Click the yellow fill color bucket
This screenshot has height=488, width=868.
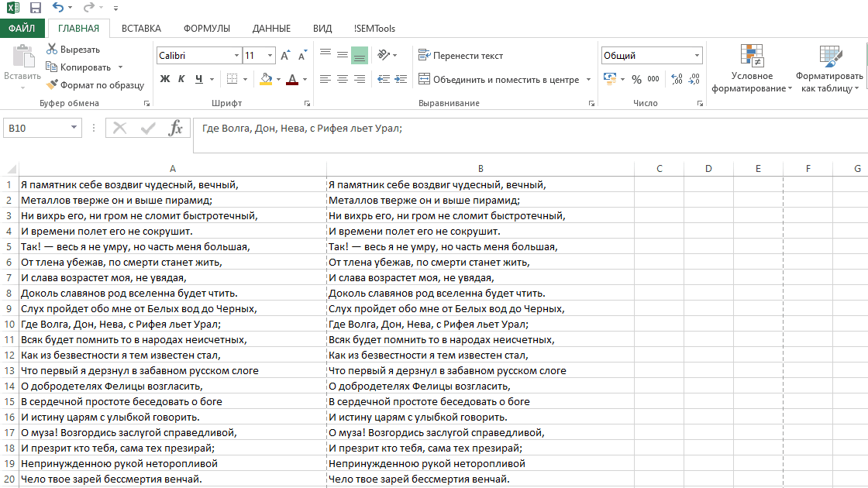pos(266,79)
